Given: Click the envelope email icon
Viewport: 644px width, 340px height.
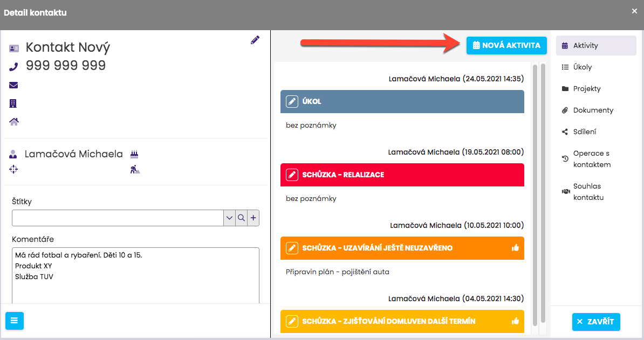Looking at the screenshot, I should (13, 85).
